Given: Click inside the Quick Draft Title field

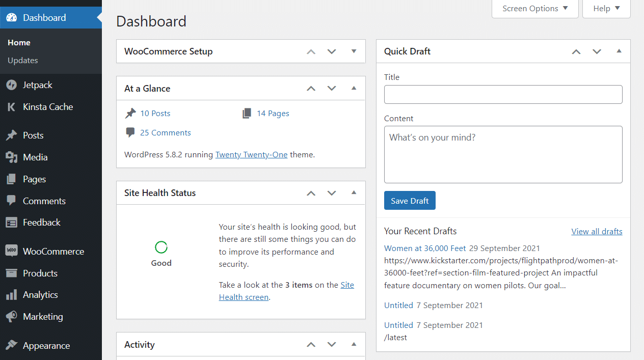Looking at the screenshot, I should click(503, 94).
